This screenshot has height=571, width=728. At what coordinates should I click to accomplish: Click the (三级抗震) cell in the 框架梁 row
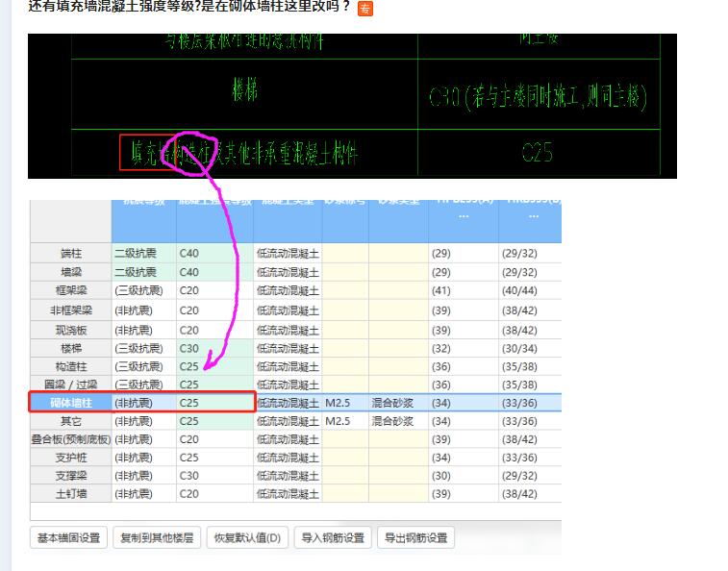(x=144, y=290)
